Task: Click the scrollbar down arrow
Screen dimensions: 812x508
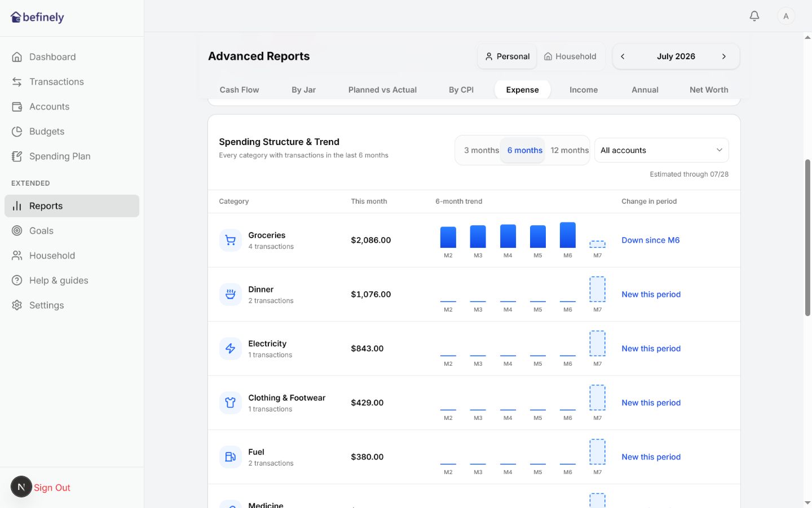Action: [807, 502]
